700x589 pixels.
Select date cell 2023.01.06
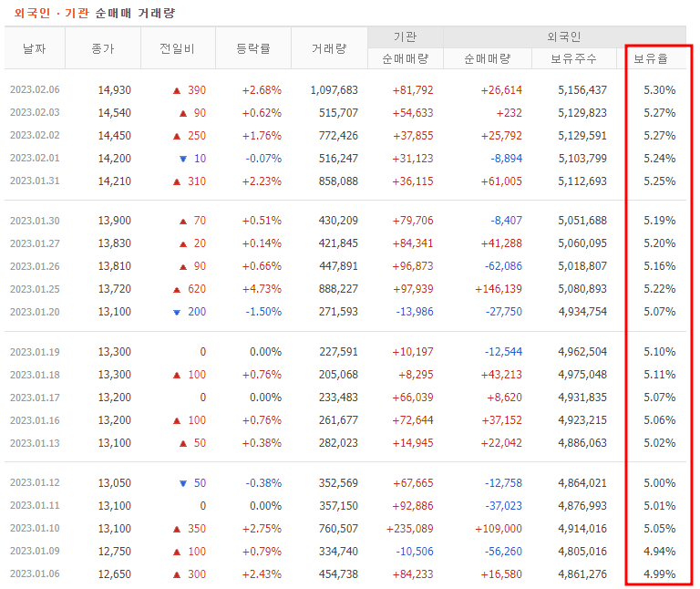tap(35, 573)
